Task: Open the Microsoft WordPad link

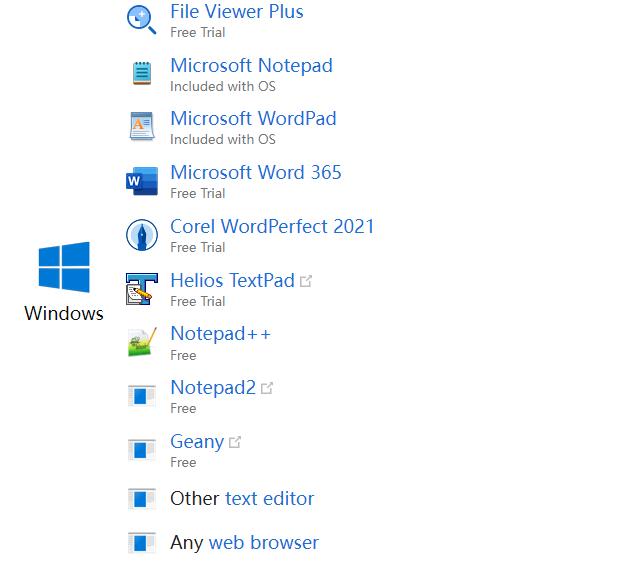Action: [254, 119]
